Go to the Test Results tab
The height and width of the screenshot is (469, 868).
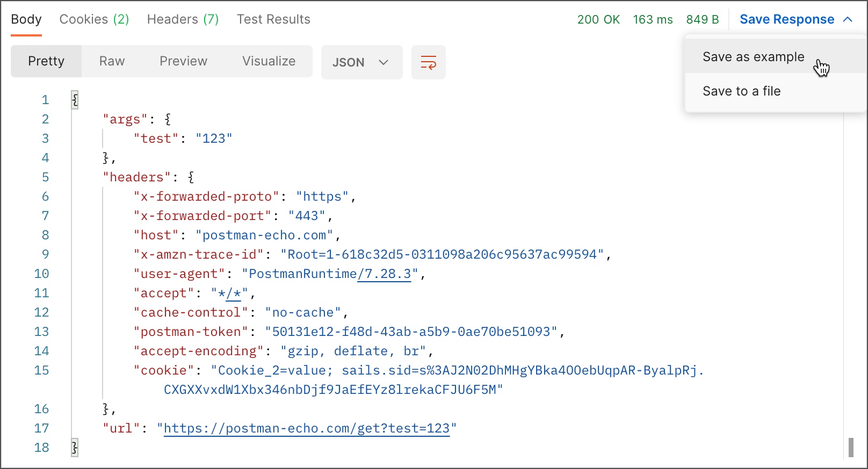[273, 19]
